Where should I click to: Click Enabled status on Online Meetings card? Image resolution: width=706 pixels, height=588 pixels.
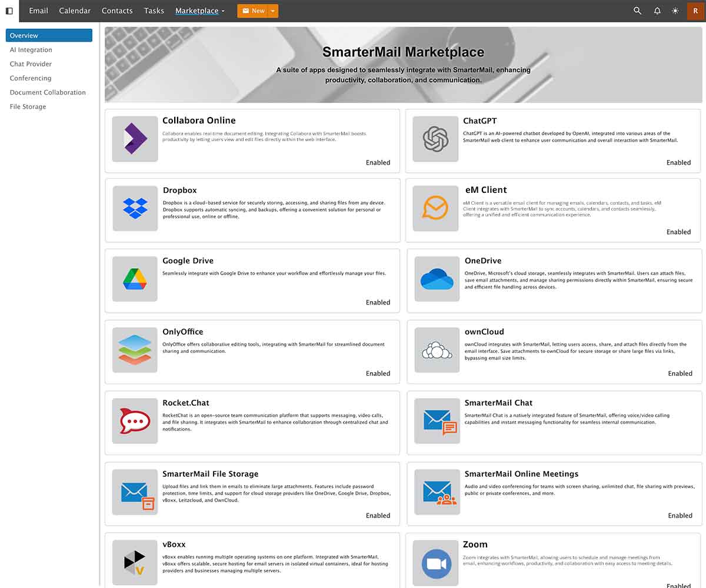click(681, 516)
